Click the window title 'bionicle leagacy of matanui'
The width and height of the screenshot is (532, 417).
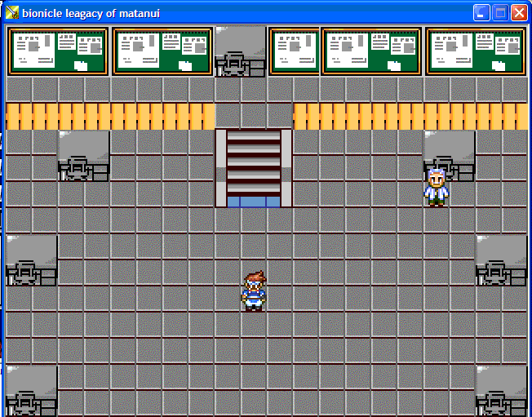point(91,14)
